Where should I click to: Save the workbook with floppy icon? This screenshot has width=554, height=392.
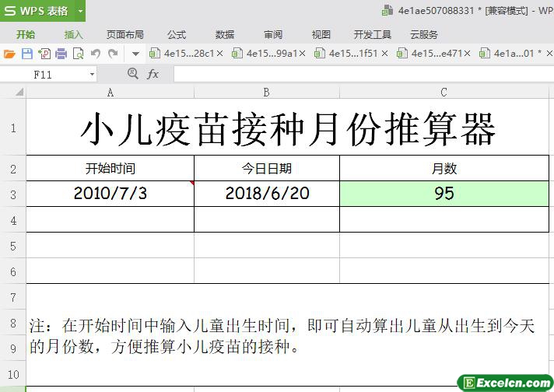[27, 54]
